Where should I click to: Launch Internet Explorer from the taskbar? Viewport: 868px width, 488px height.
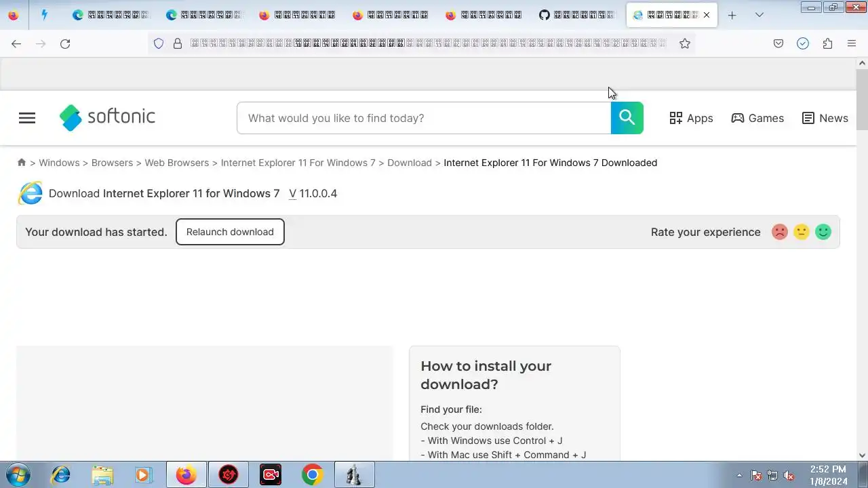pyautogui.click(x=61, y=475)
